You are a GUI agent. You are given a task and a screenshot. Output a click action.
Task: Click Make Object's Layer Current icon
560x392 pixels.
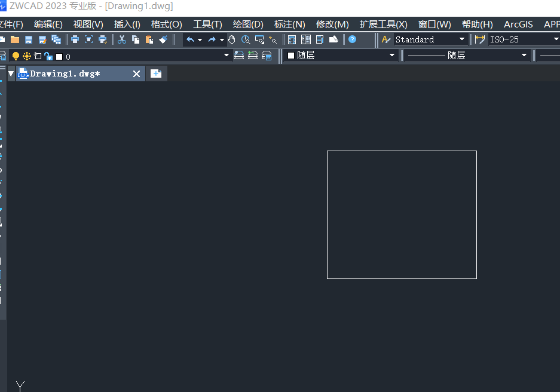[239, 56]
